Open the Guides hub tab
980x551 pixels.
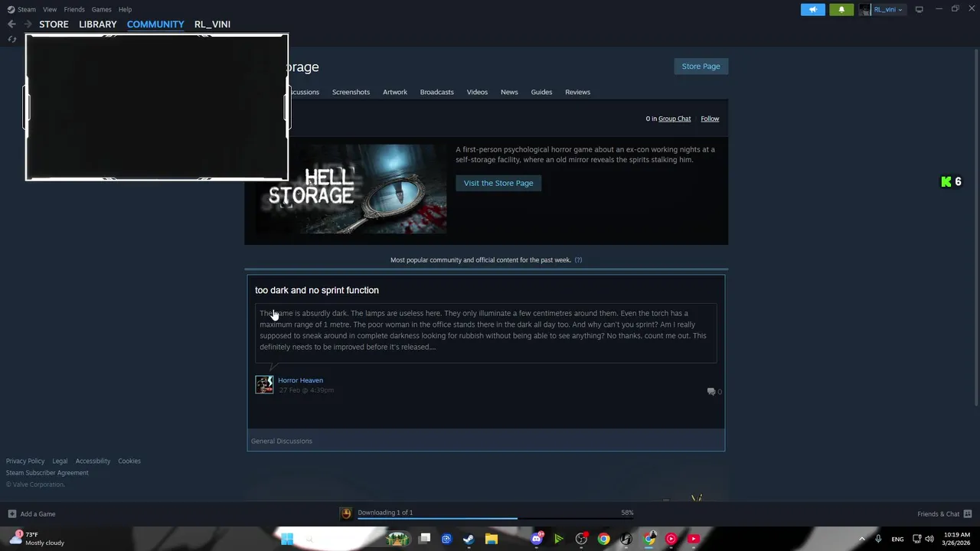pyautogui.click(x=541, y=92)
